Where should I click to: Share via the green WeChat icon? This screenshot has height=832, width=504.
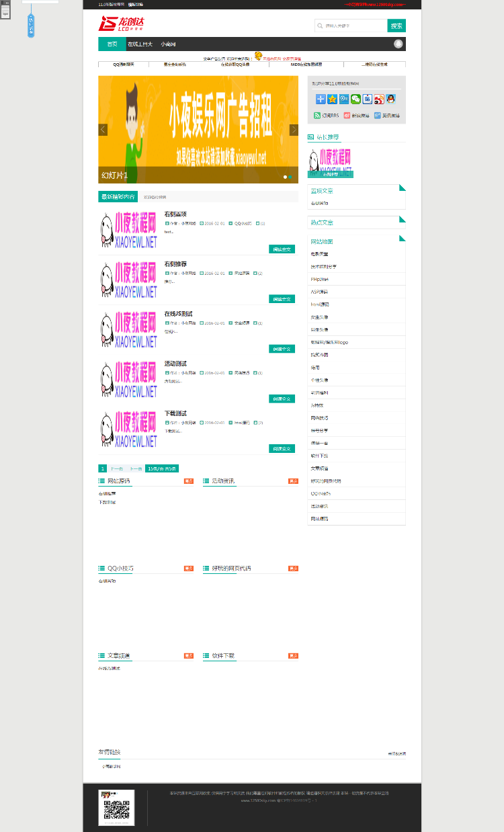355,99
